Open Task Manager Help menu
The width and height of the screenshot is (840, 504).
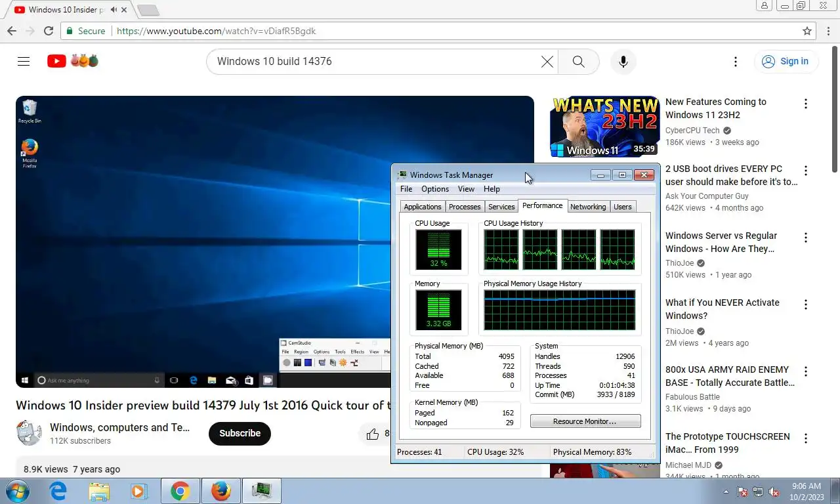coord(492,189)
